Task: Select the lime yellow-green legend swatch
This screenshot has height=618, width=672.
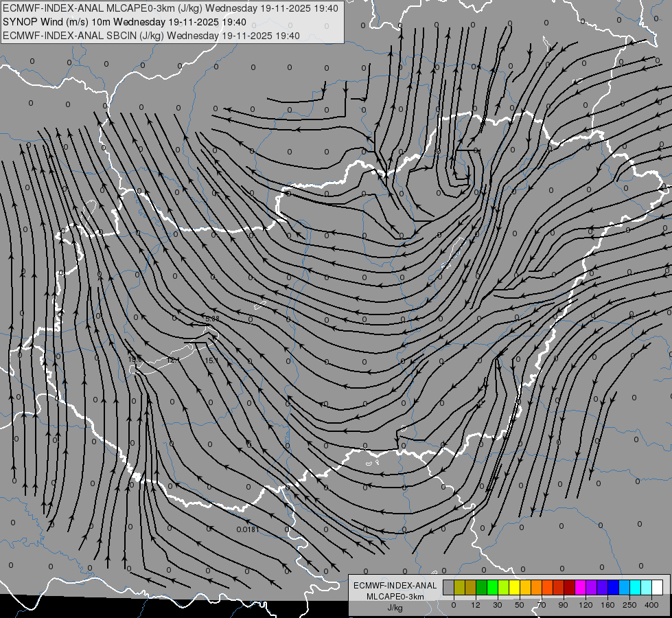Action: pyautogui.click(x=504, y=587)
